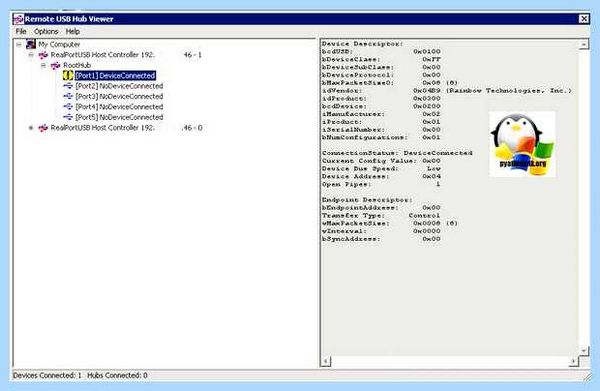Click the Port2 USB icon

(68, 86)
